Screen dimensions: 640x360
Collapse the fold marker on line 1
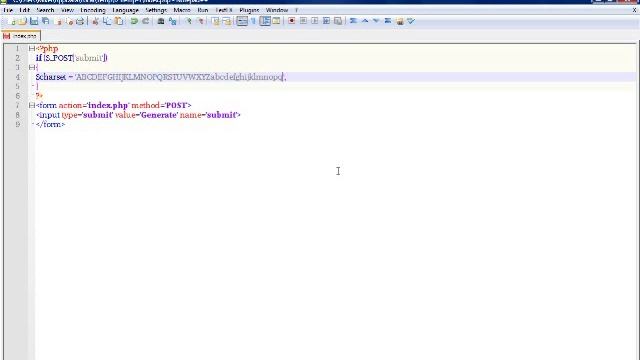tap(31, 49)
